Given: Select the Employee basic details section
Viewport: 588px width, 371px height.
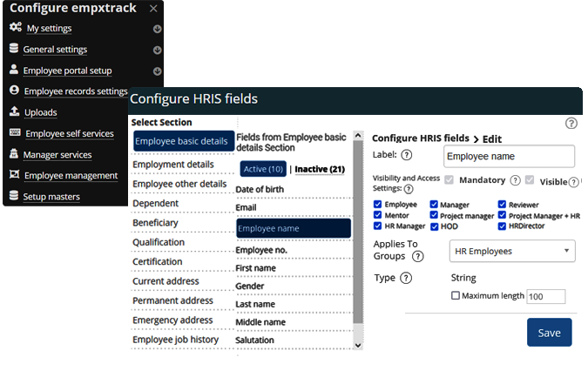Looking at the screenshot, I should pos(184,141).
